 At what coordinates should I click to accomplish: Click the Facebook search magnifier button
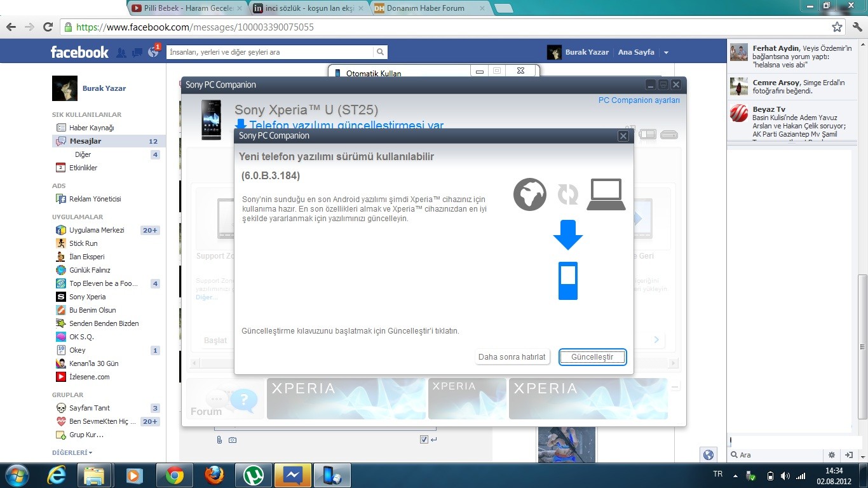380,52
